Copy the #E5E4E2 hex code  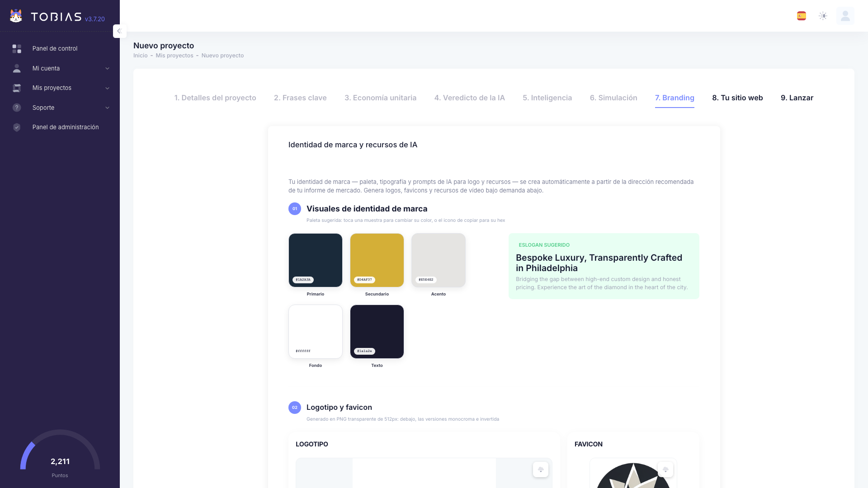(x=426, y=280)
